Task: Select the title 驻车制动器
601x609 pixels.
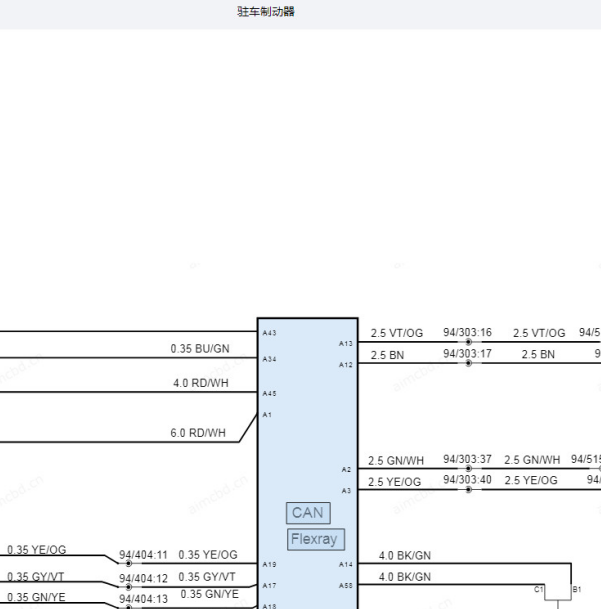Action: click(266, 12)
